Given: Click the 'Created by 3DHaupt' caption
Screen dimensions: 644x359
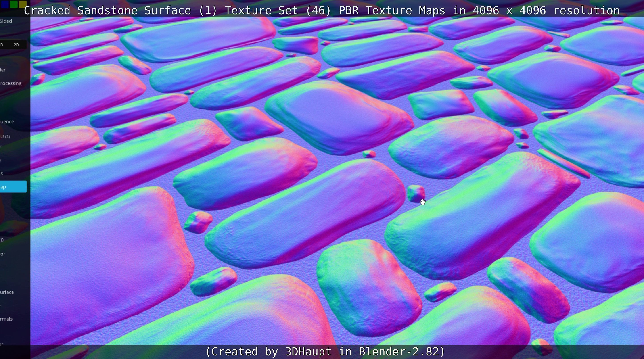Looking at the screenshot, I should 325,351.
